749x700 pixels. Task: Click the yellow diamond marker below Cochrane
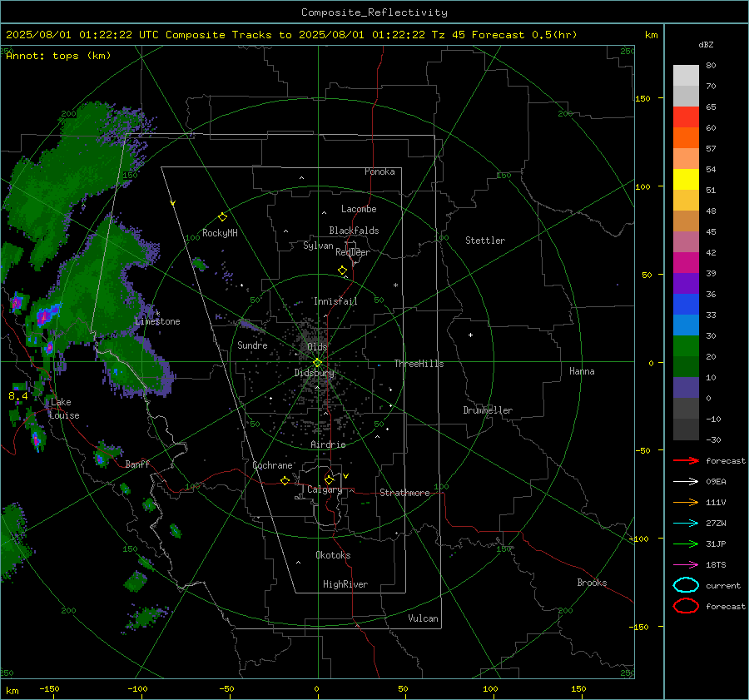[285, 480]
